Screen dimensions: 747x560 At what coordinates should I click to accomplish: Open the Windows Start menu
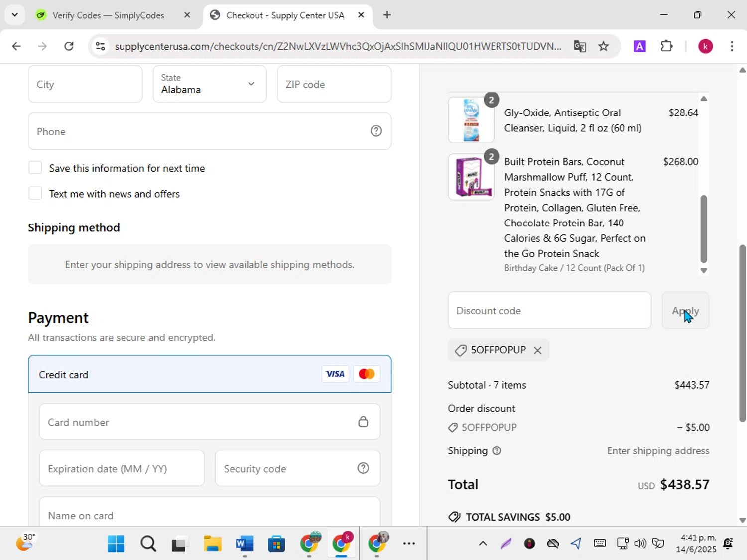coord(116,544)
